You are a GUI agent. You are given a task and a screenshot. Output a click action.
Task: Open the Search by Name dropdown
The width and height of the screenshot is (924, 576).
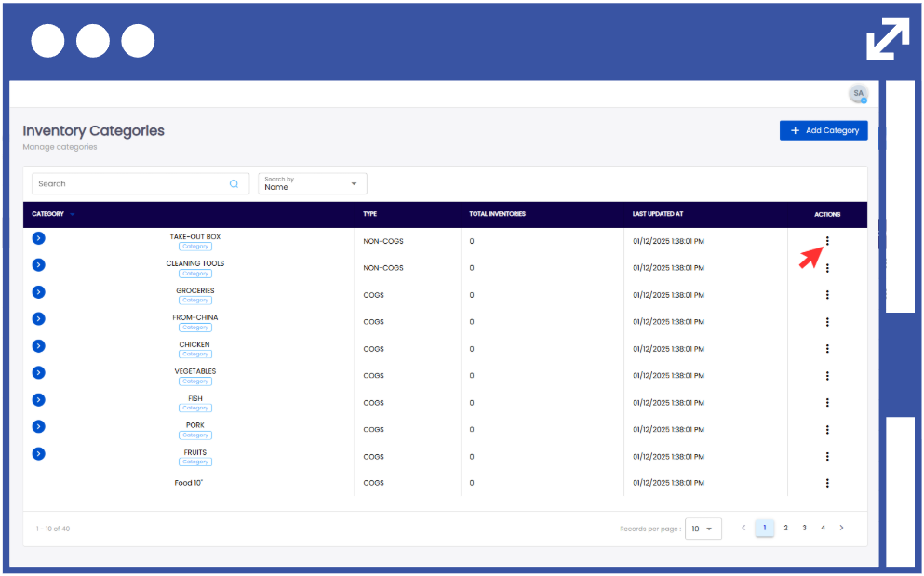click(312, 183)
